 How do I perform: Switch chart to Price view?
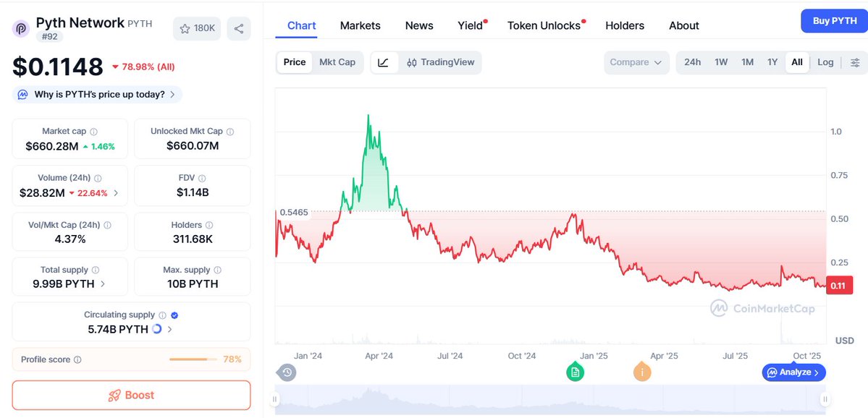[295, 62]
